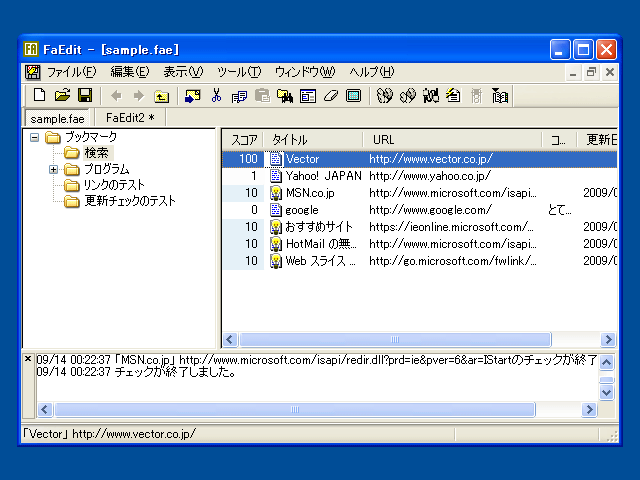640x480 pixels.
Task: Sort by the コ... column header
Action: pyautogui.click(x=559, y=140)
